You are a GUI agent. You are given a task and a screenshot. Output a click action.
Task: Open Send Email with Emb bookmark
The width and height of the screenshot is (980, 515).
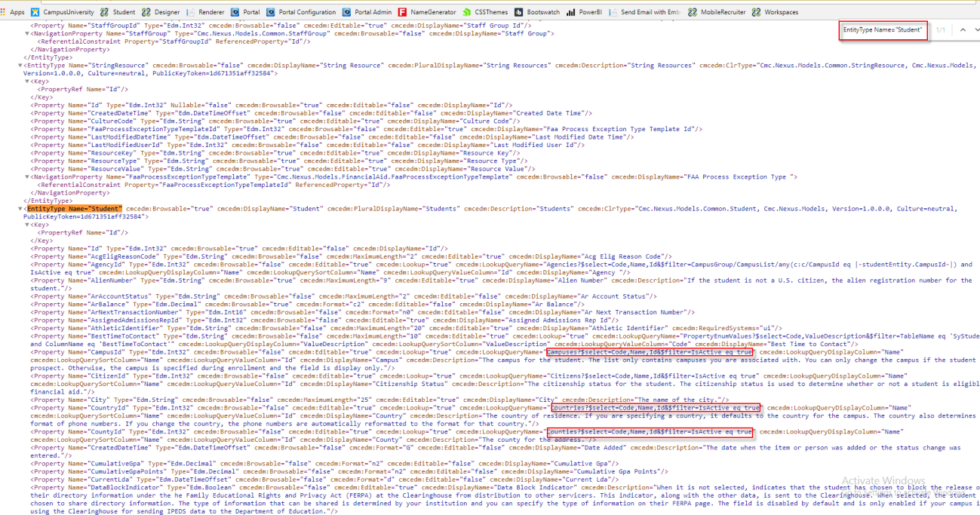[x=645, y=12]
